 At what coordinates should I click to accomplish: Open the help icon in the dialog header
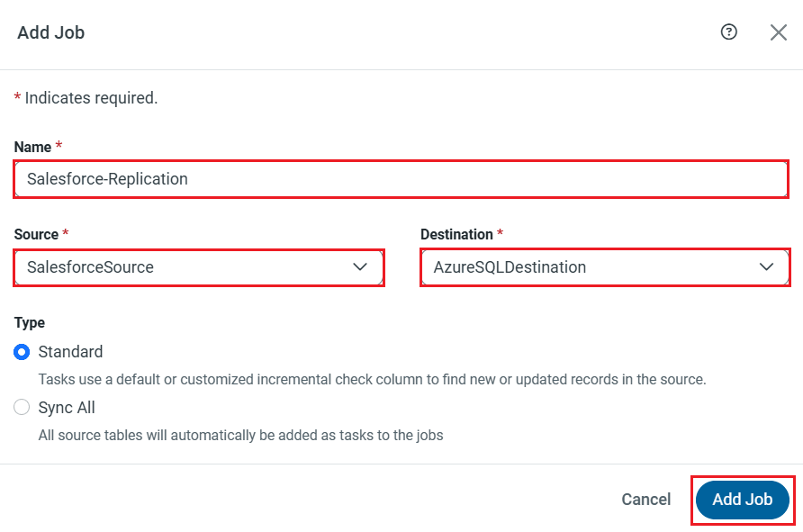click(x=729, y=32)
